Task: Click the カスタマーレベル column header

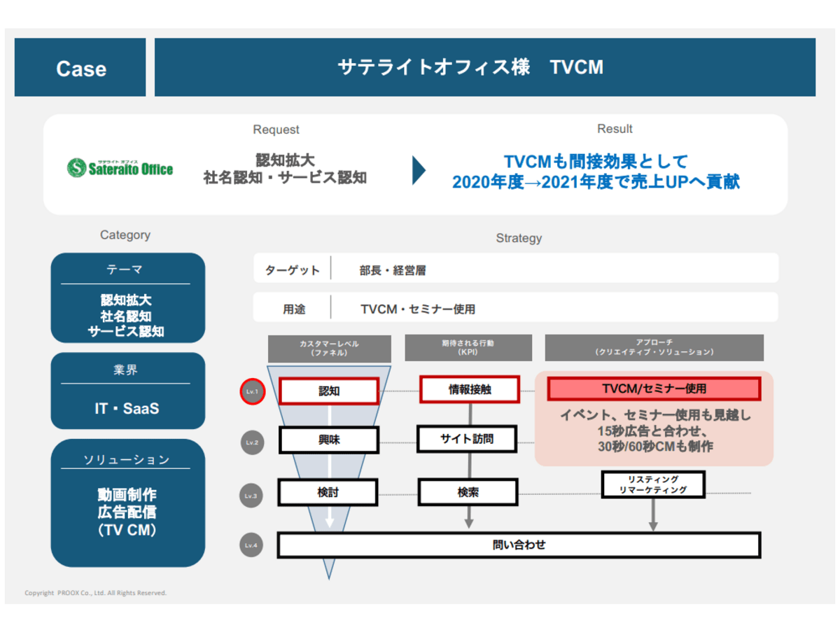Action: click(x=329, y=348)
